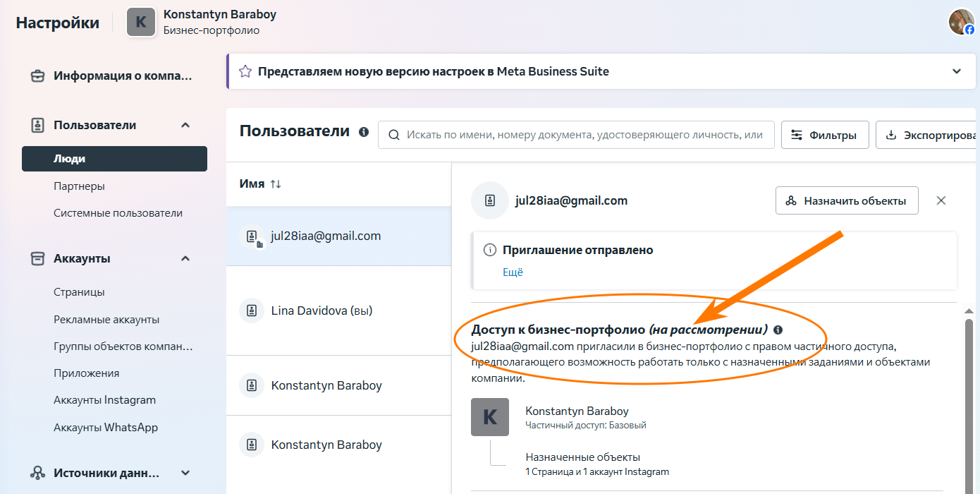Viewport: 980px width, 494px height.
Task: Select the jul28iaa@gmail.com row in the list
Action: tap(338, 236)
